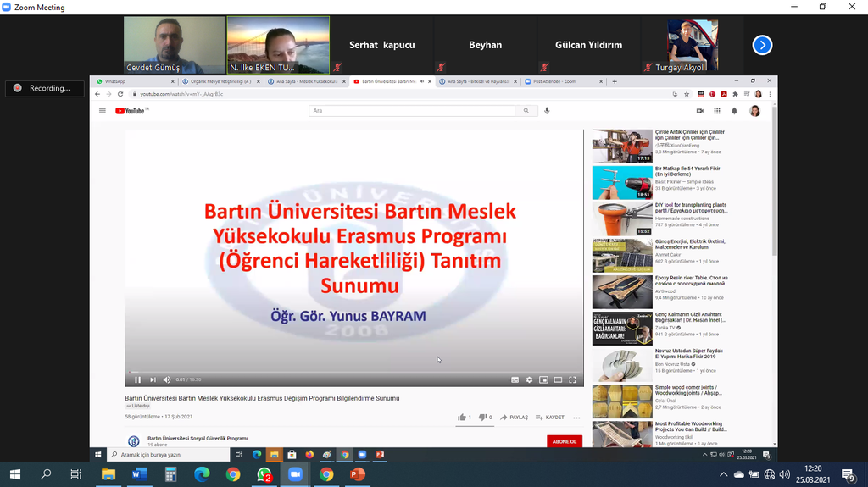Screen dimensions: 868x487
Task: Skip to next video in the player
Action: [x=153, y=379]
